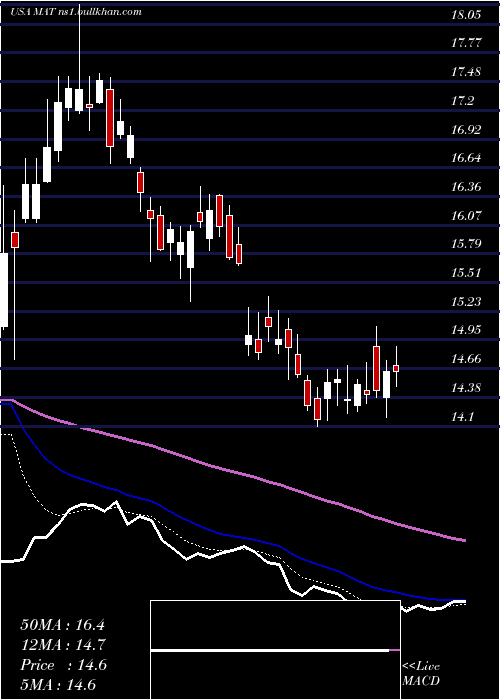Click the 17.2 price axis label
This screenshot has width=500, height=700.
pyautogui.click(x=462, y=101)
